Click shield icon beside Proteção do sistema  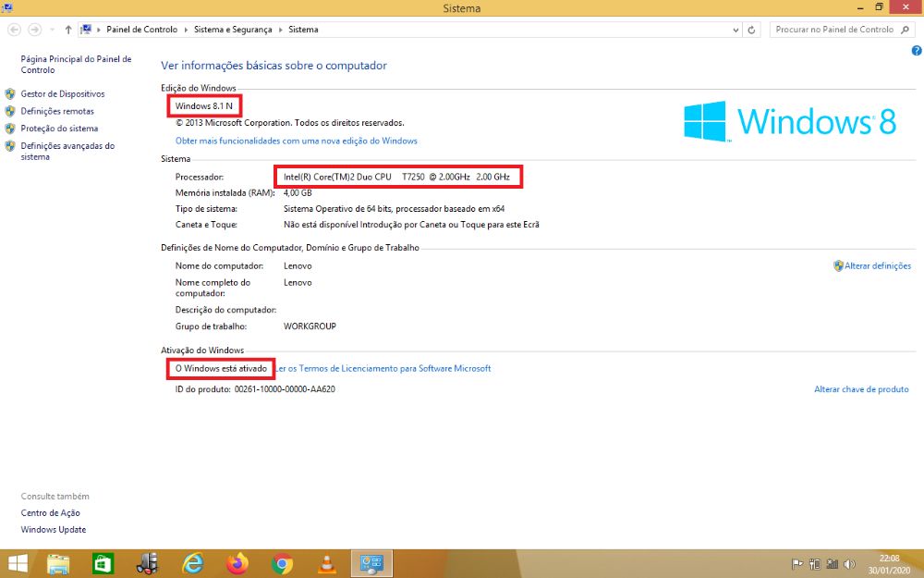pos(10,128)
